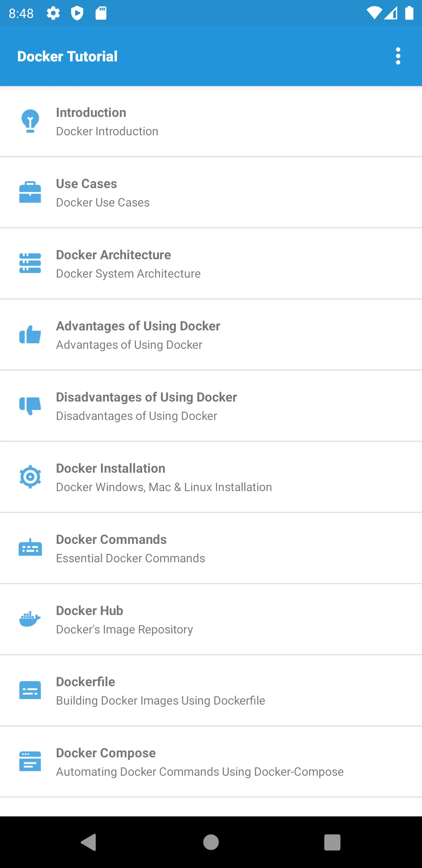Viewport: 422px width, 868px height.
Task: Open the Dockerfile lesson title
Action: tap(86, 682)
